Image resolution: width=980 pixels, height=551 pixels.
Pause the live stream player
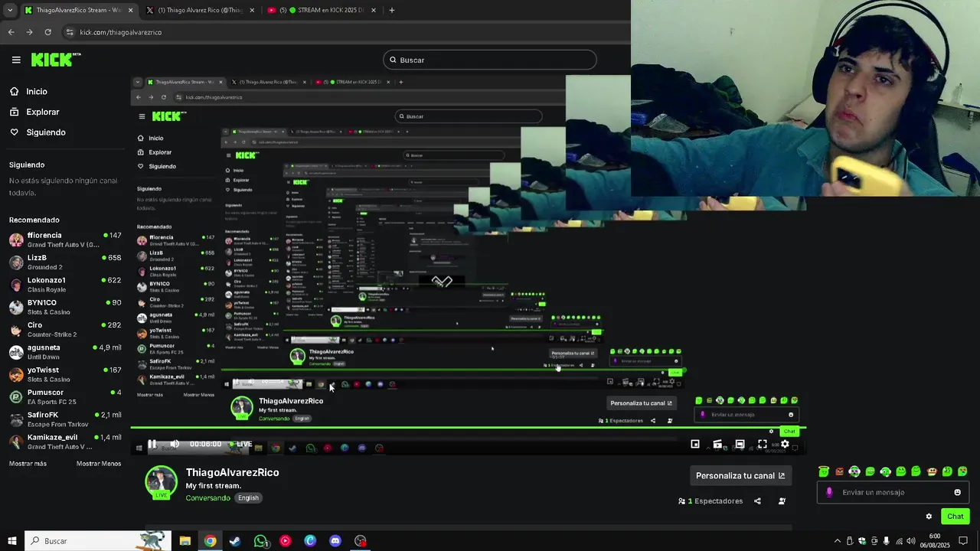[x=152, y=444]
